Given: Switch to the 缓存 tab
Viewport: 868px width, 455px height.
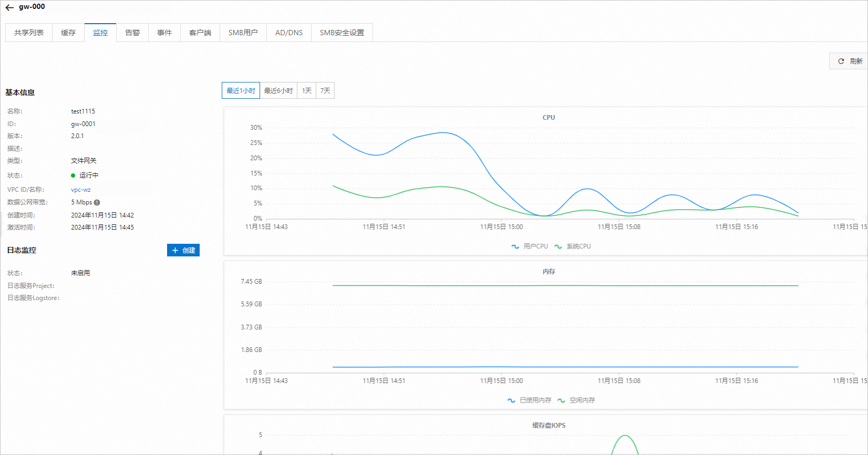Looking at the screenshot, I should 68,33.
